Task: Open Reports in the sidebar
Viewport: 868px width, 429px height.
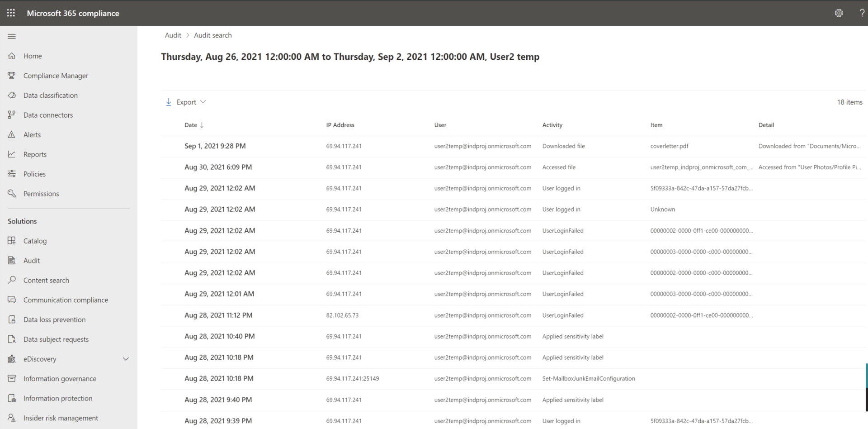Action: coord(35,154)
